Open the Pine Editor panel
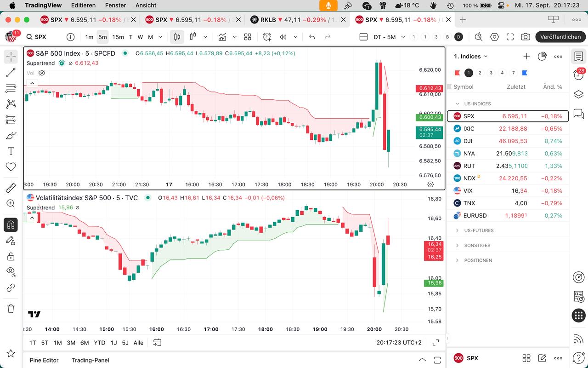This screenshot has height=368, width=588. (44, 360)
